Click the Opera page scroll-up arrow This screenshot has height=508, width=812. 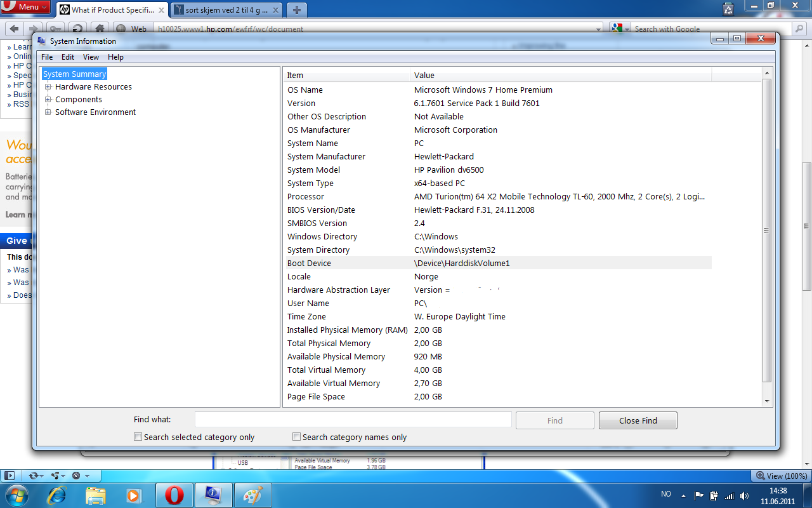coord(807,45)
